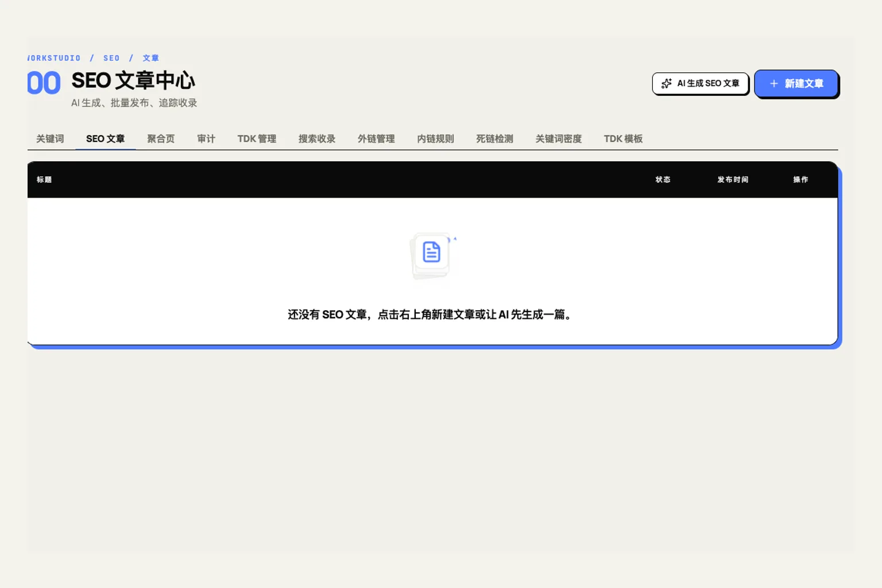Screen dimensions: 882x588
Task: Create a new article with 新建文章
Action: 796,84
